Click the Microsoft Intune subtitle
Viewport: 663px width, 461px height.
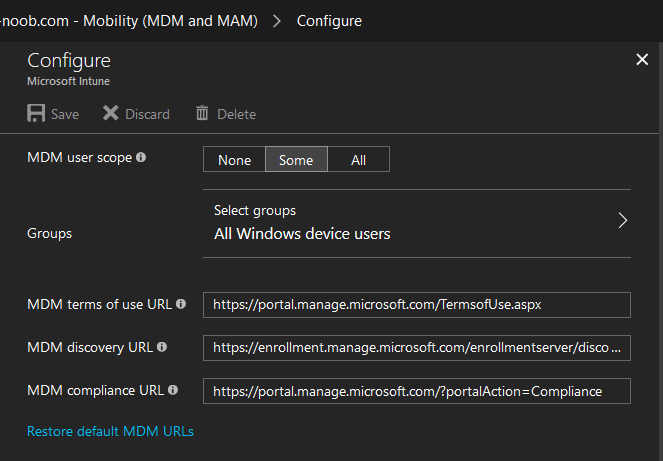68,81
